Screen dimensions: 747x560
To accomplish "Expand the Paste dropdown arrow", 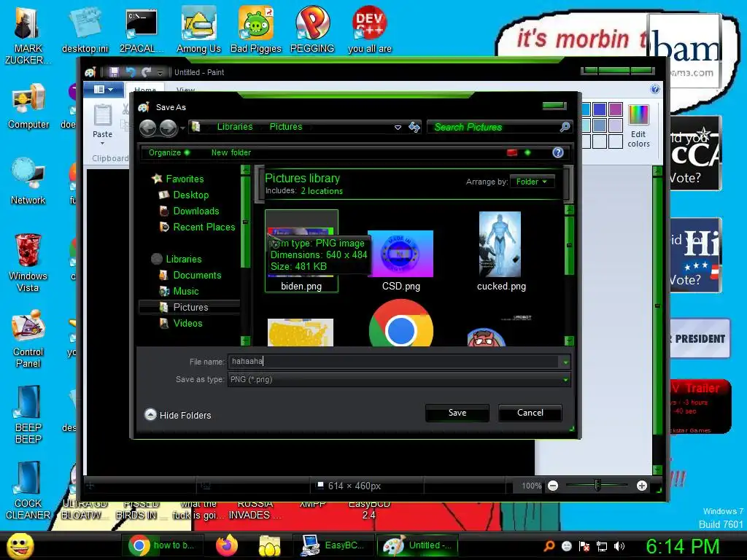I will (x=102, y=143).
